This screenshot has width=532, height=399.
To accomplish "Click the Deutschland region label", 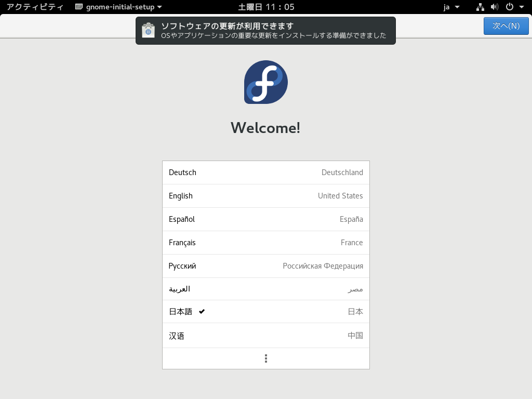I will pyautogui.click(x=342, y=172).
